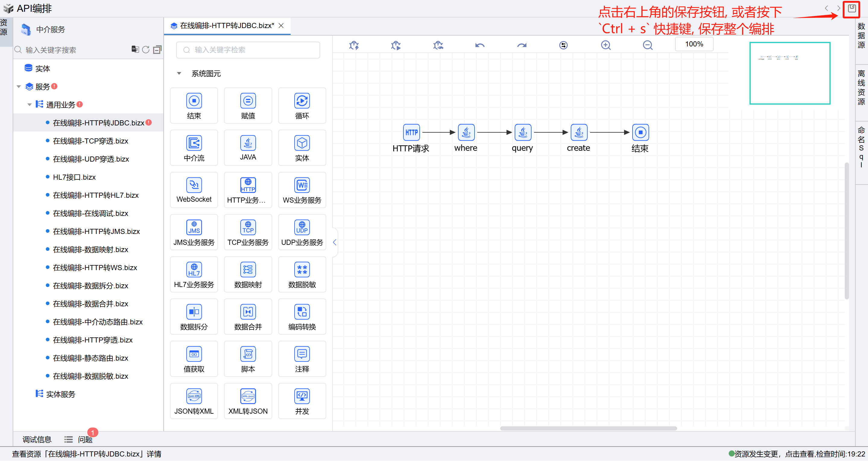Viewport: 868px width, 461px height.
Task: Click the redo arrow in canvas toolbar
Action: [x=522, y=45]
